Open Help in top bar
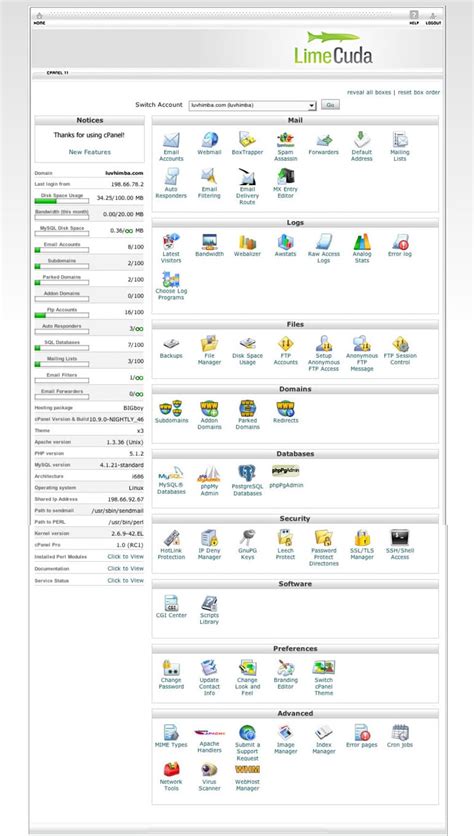474x836 pixels. (x=414, y=18)
